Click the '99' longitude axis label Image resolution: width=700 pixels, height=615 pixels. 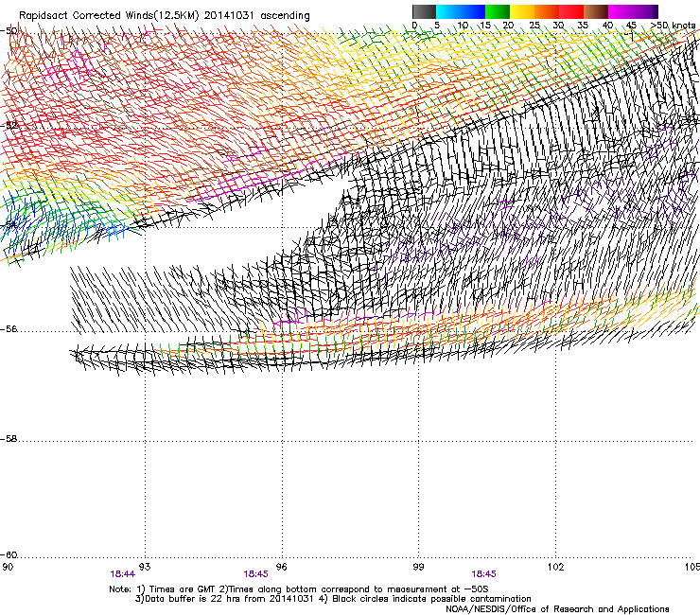(x=418, y=567)
